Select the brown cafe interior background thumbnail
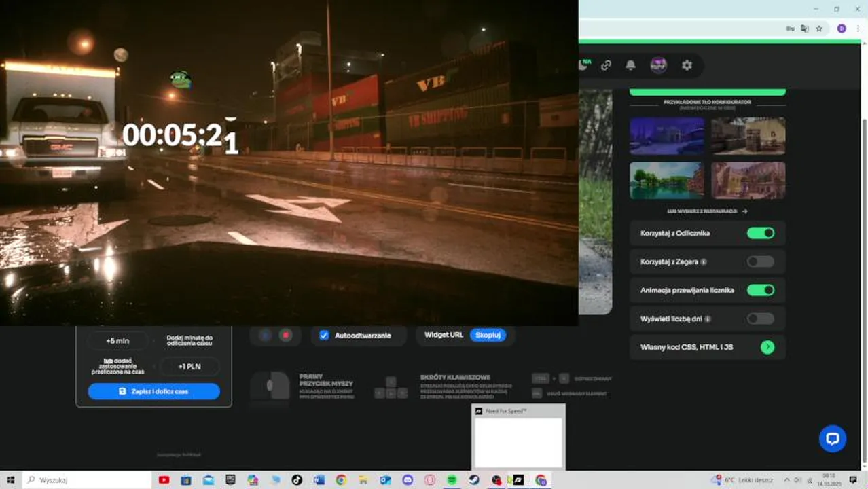868x489 pixels. (748, 137)
